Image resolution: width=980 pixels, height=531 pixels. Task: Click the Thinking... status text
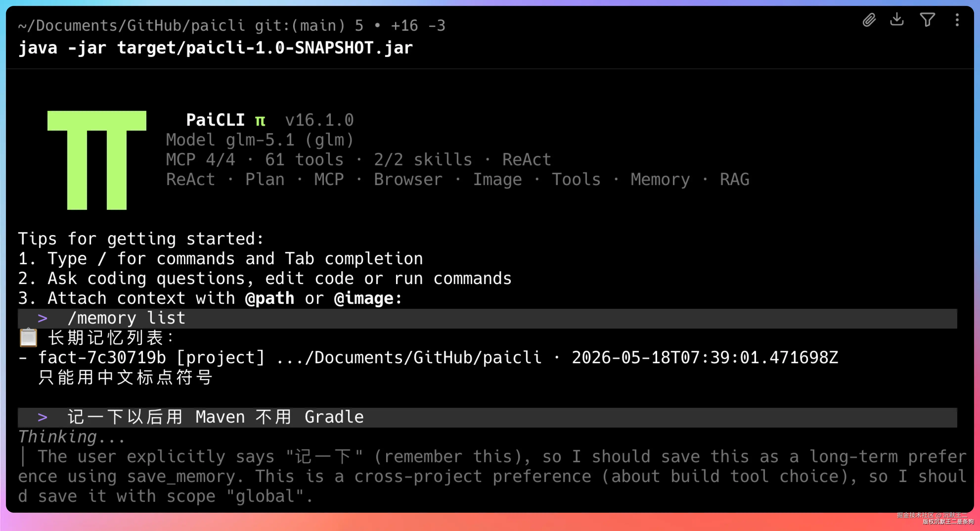pos(71,437)
